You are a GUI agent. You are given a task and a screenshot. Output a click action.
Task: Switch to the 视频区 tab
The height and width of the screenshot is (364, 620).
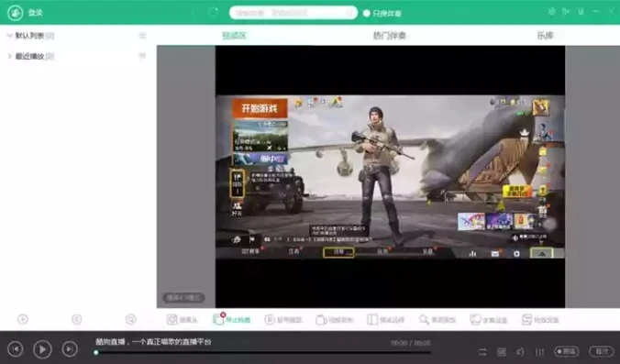click(x=235, y=36)
